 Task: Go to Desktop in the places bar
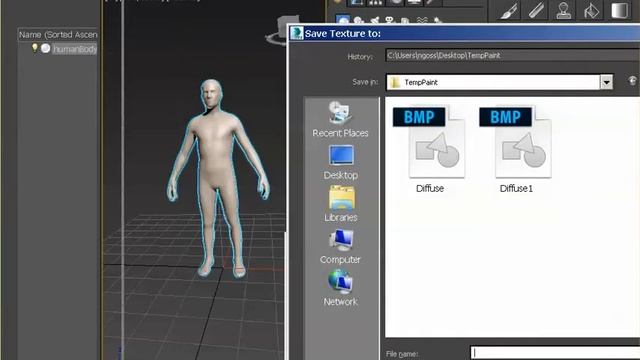pyautogui.click(x=340, y=162)
